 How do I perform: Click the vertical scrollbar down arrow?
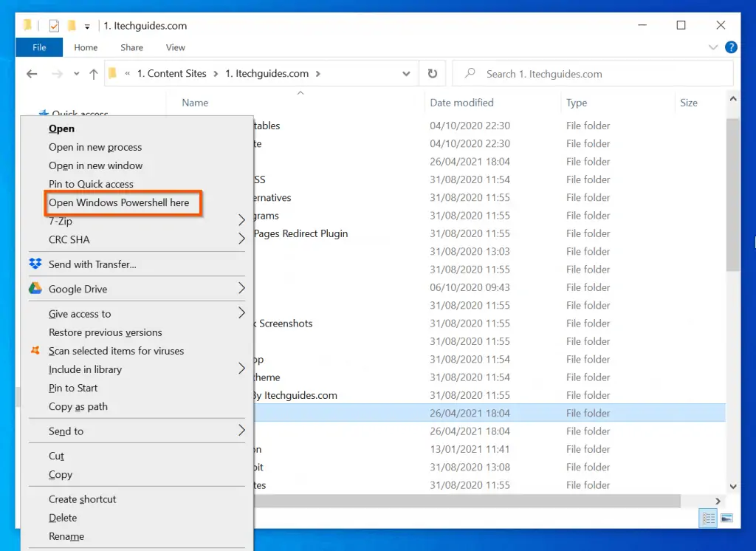[733, 486]
